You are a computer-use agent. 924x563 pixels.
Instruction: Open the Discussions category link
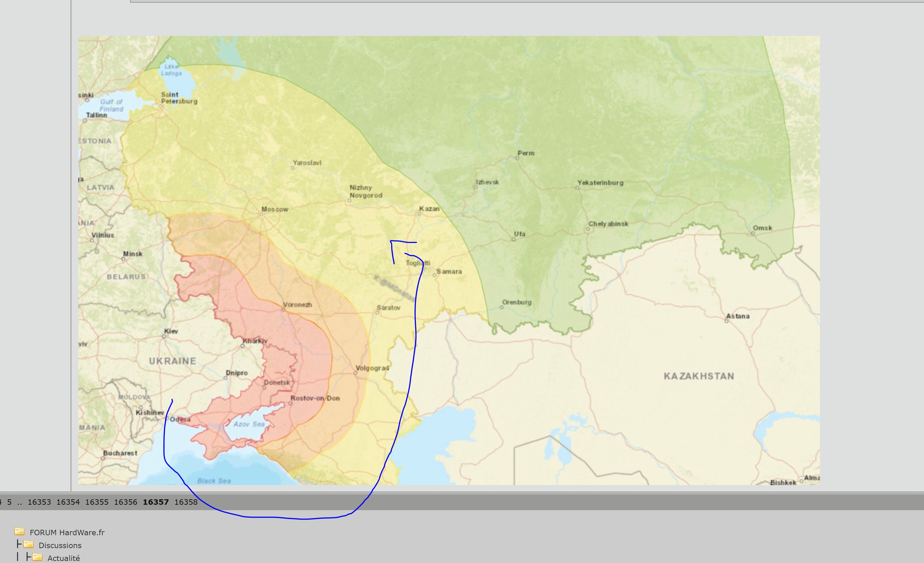[x=60, y=545]
